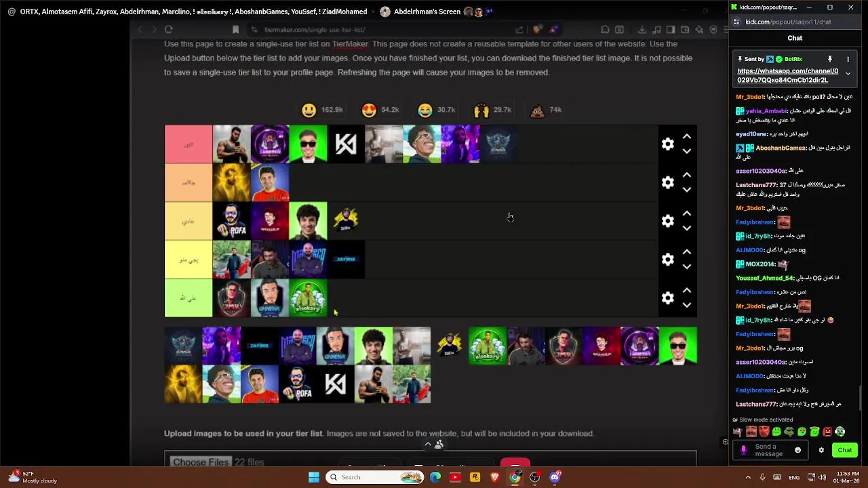Click the poop emoji reaction 74k
Screen dimensions: 868x488
(x=546, y=110)
